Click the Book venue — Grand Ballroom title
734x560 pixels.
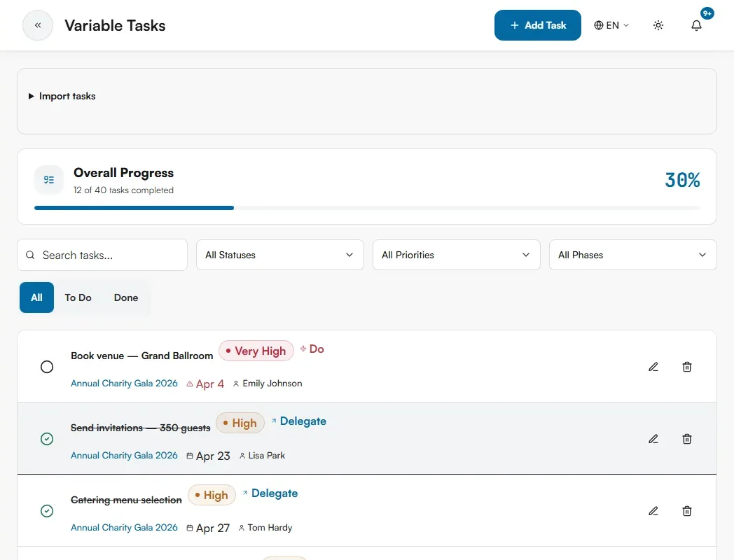142,356
